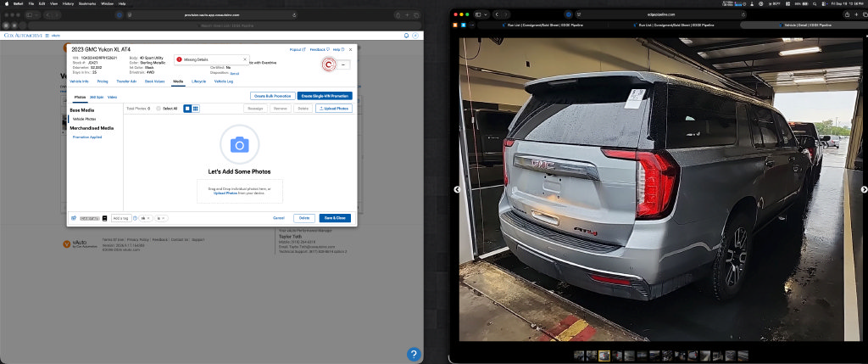Open the Pricing tab
The width and height of the screenshot is (868, 364).
(103, 81)
